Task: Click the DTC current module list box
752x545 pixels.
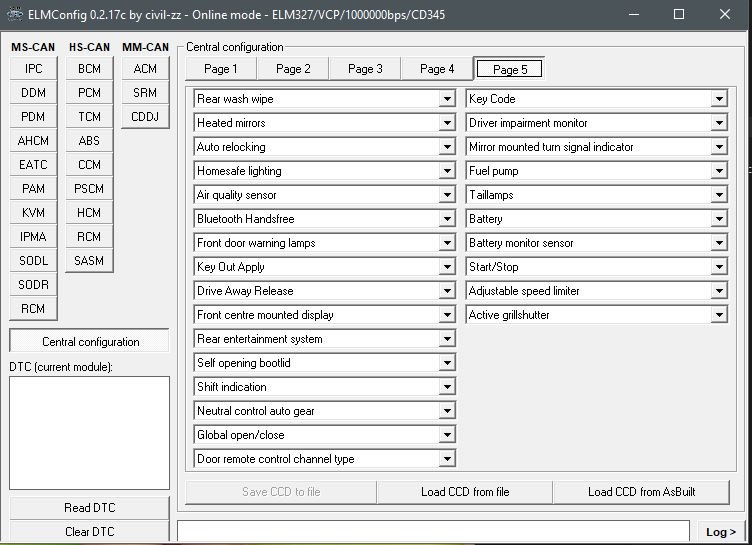Action: click(89, 432)
